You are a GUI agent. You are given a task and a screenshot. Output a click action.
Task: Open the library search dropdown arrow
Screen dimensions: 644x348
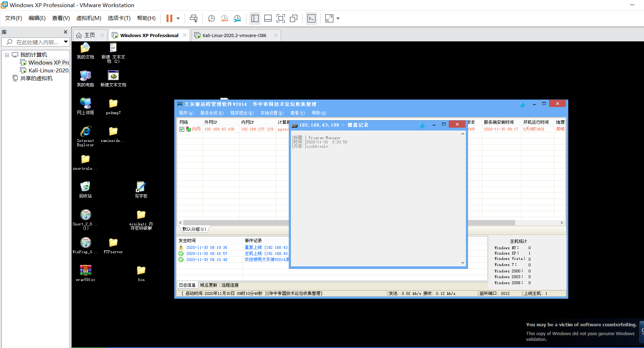pos(66,42)
